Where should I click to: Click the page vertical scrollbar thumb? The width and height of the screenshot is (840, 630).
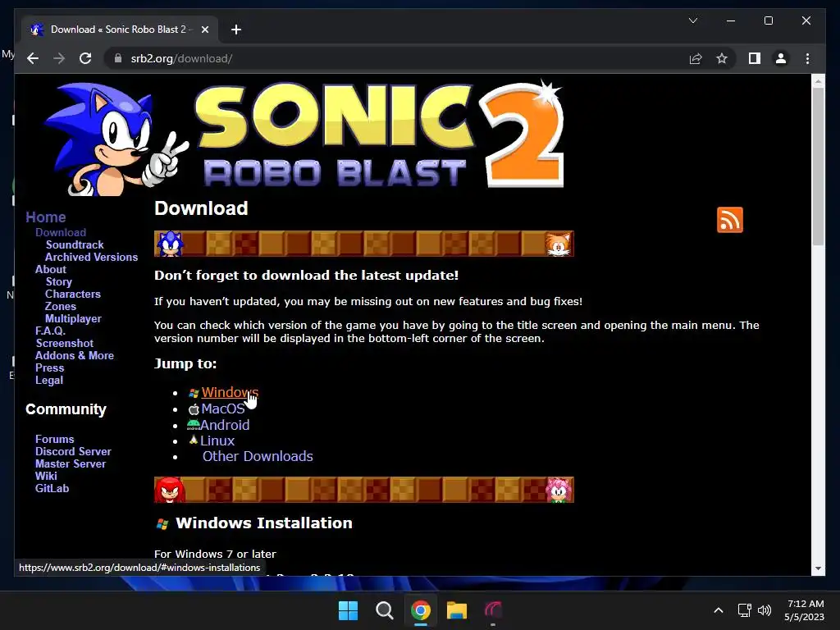[x=818, y=166]
